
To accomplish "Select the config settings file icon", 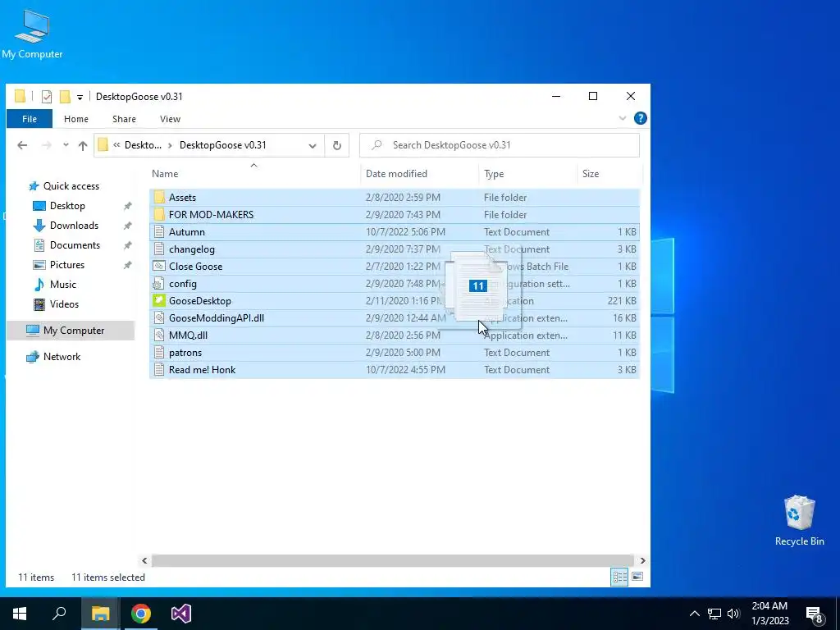I will [x=158, y=283].
